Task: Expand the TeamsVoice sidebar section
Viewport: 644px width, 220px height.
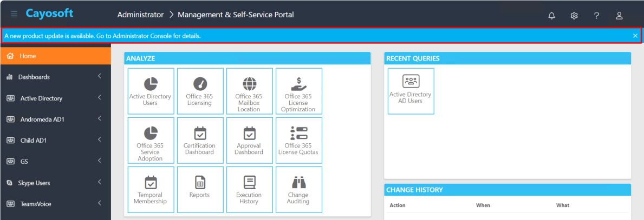Action: click(x=55, y=204)
